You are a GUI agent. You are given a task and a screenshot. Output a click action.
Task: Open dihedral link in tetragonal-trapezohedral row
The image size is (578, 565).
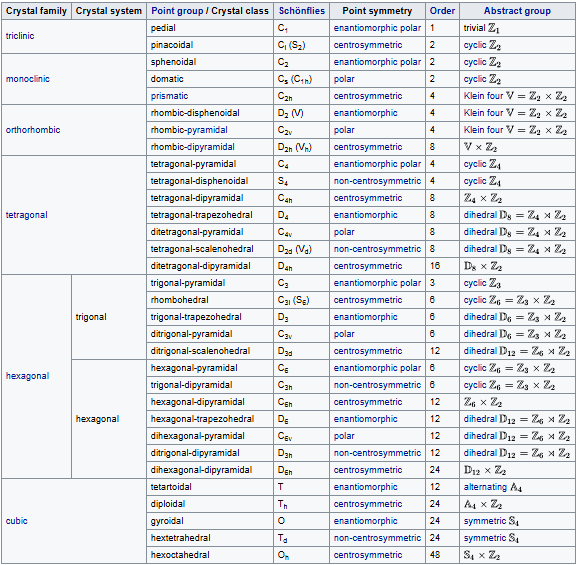(480, 215)
